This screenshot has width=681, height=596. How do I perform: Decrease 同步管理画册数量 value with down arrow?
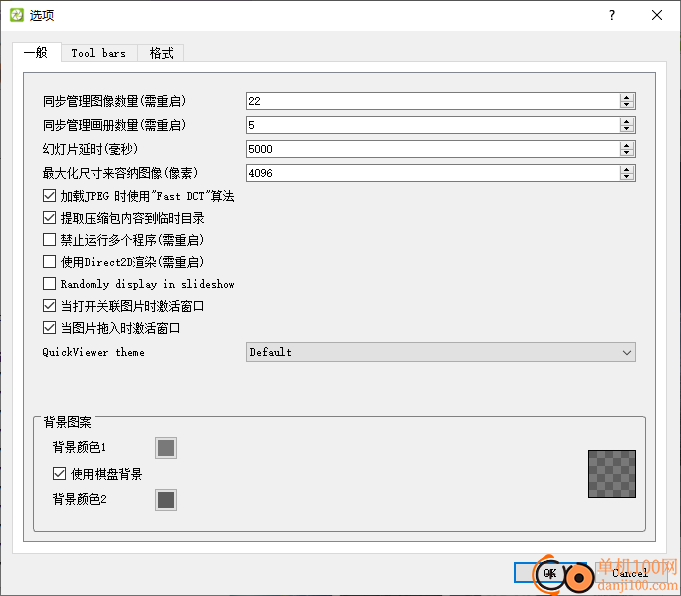[x=626, y=129]
